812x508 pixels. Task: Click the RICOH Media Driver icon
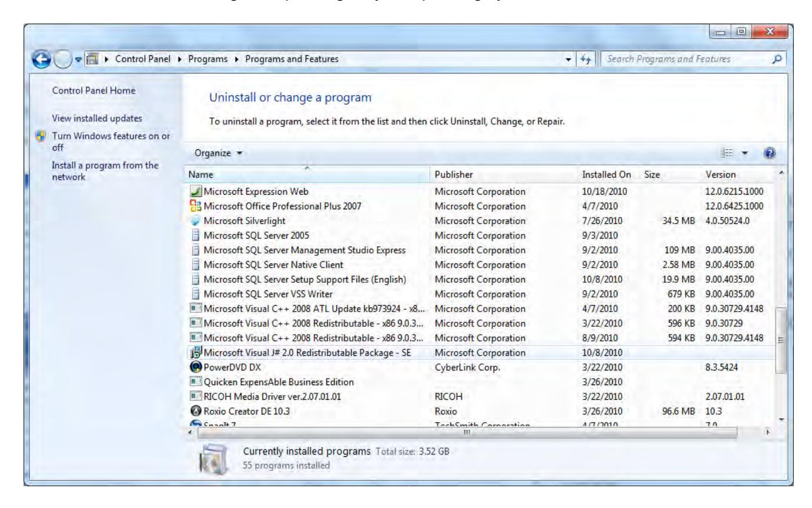195,396
